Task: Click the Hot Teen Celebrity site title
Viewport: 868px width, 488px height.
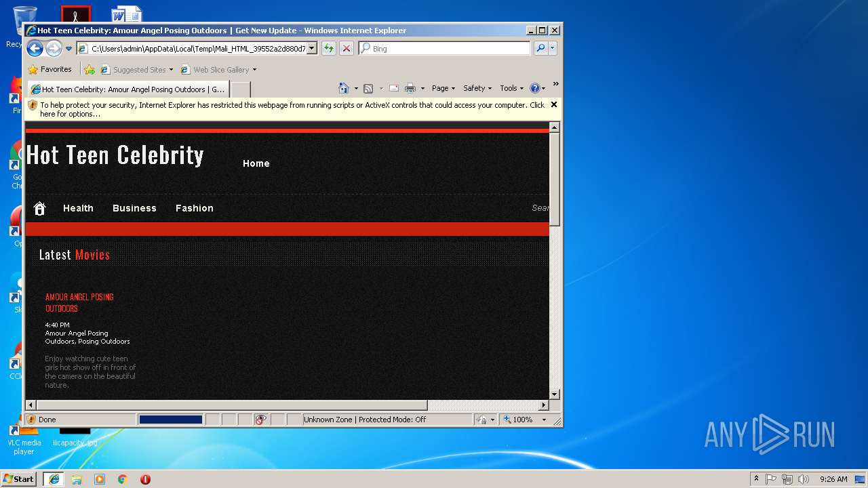Action: click(115, 155)
